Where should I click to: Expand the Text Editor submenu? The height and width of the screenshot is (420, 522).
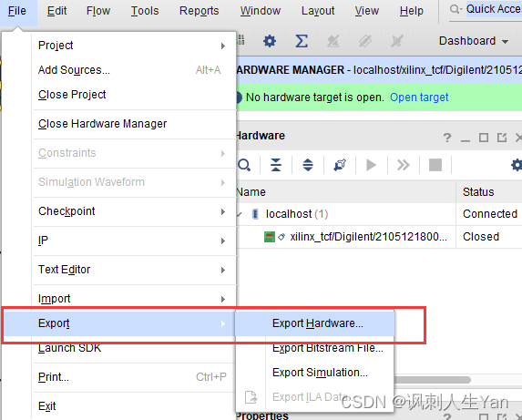pyautogui.click(x=223, y=270)
